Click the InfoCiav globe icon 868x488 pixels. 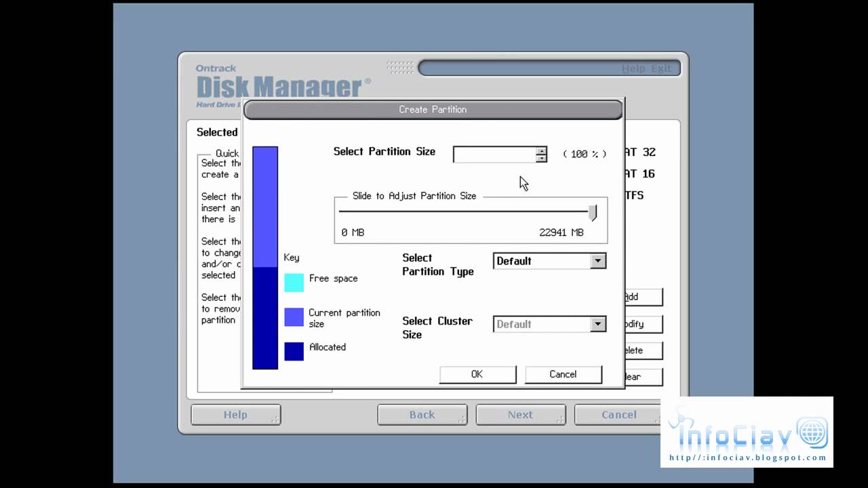812,432
